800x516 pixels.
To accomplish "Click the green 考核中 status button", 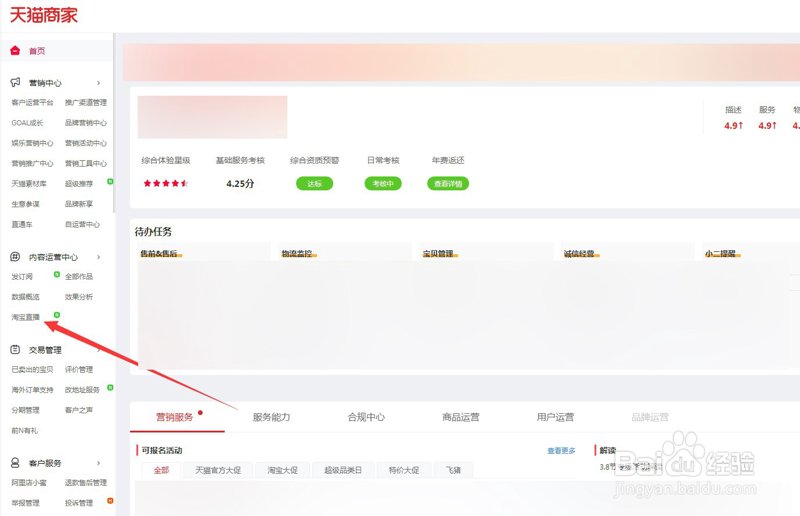I will coord(383,184).
